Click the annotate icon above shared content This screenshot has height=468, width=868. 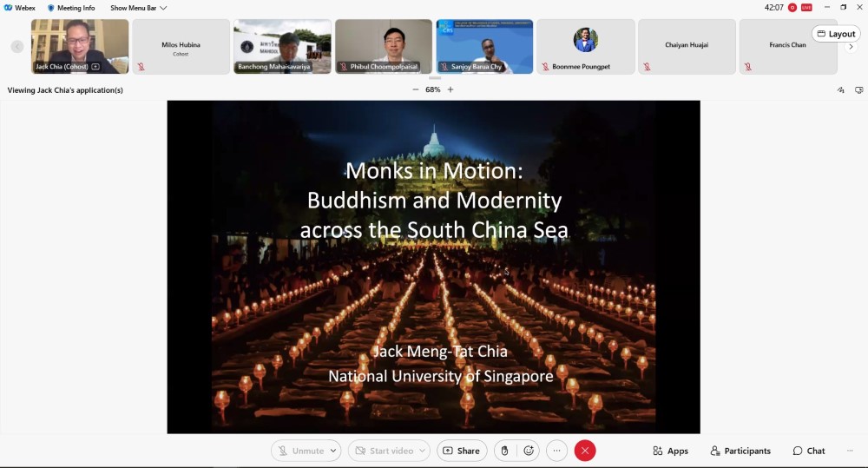(x=840, y=90)
